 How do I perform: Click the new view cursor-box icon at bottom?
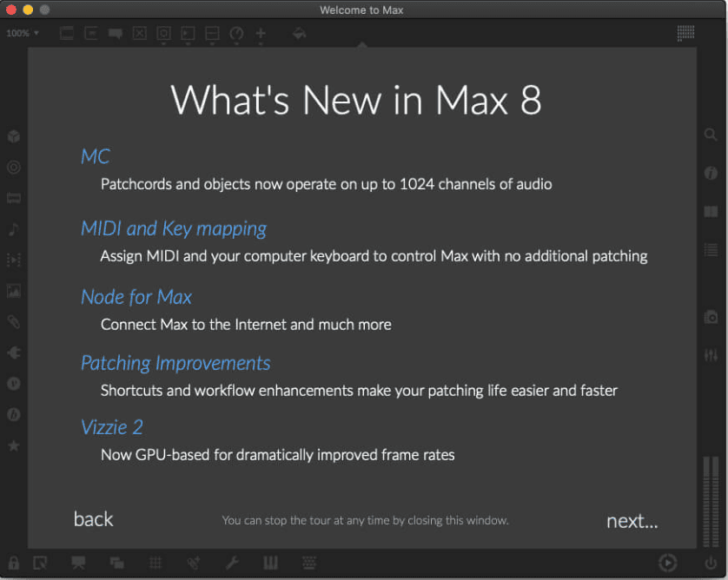tap(40, 563)
